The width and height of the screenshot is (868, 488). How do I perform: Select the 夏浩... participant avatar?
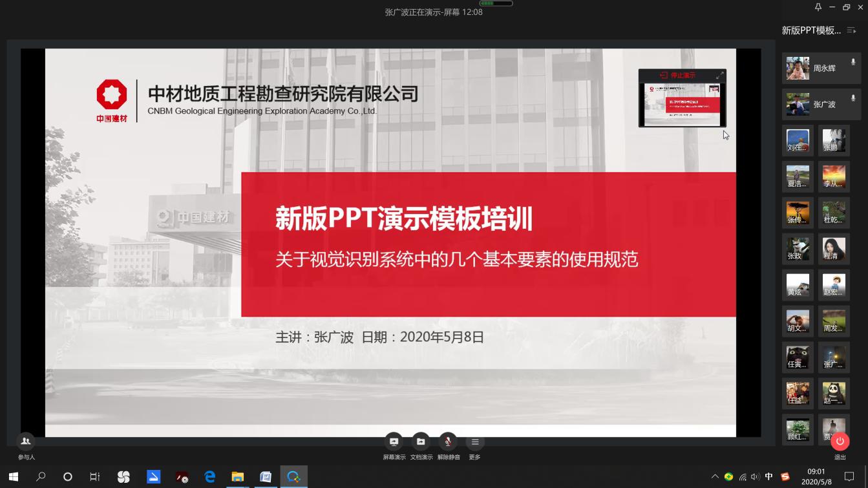798,176
